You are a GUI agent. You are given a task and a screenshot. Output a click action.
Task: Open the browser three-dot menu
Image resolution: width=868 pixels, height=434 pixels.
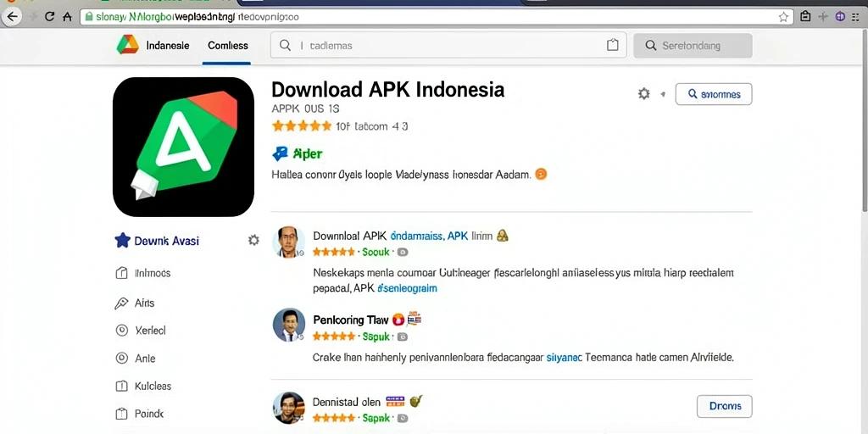856,17
